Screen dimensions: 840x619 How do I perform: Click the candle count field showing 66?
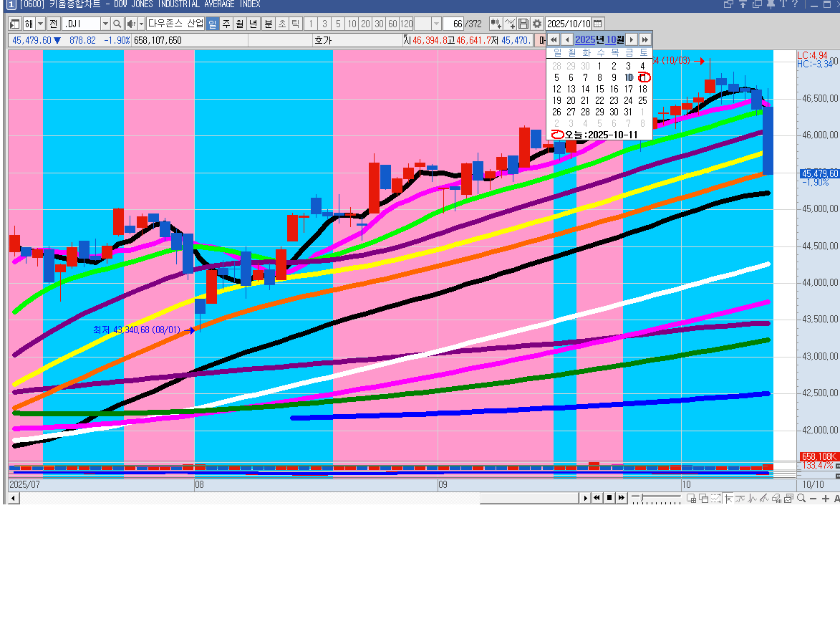pyautogui.click(x=453, y=24)
